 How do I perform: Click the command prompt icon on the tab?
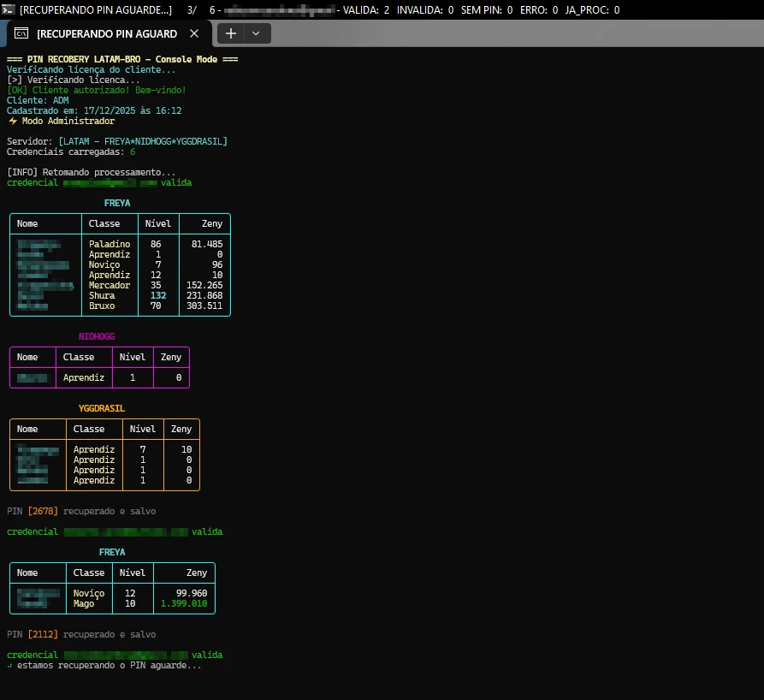point(21,33)
